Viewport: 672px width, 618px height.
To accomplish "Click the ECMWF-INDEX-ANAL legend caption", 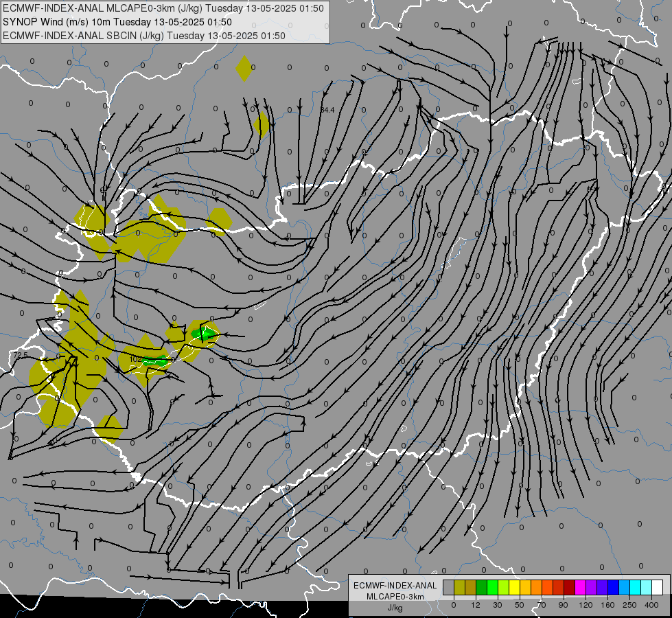I will (395, 586).
